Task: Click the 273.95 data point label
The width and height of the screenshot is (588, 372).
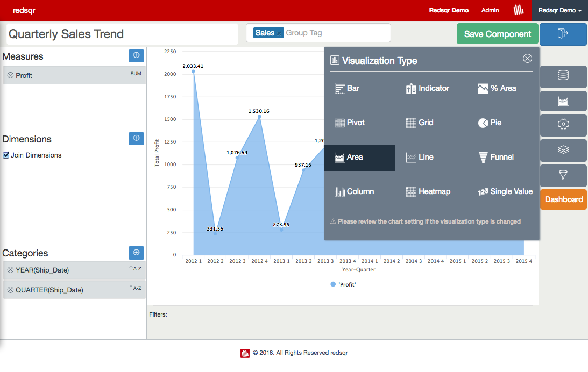Action: 281,225
